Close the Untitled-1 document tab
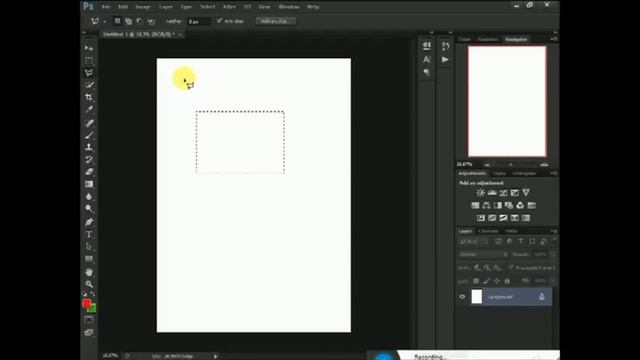Image resolution: width=640 pixels, height=360 pixels. 180,34
